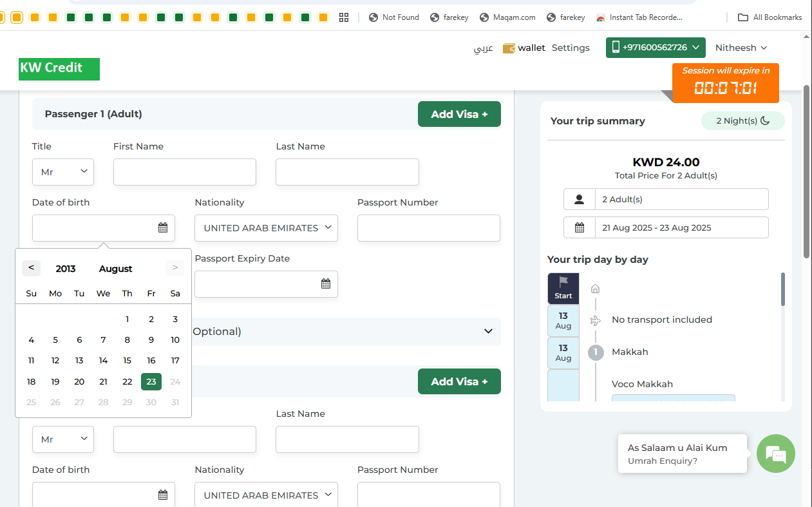Image resolution: width=812 pixels, height=507 pixels.
Task: Switch language to Arabic (عربي)
Action: pos(484,48)
